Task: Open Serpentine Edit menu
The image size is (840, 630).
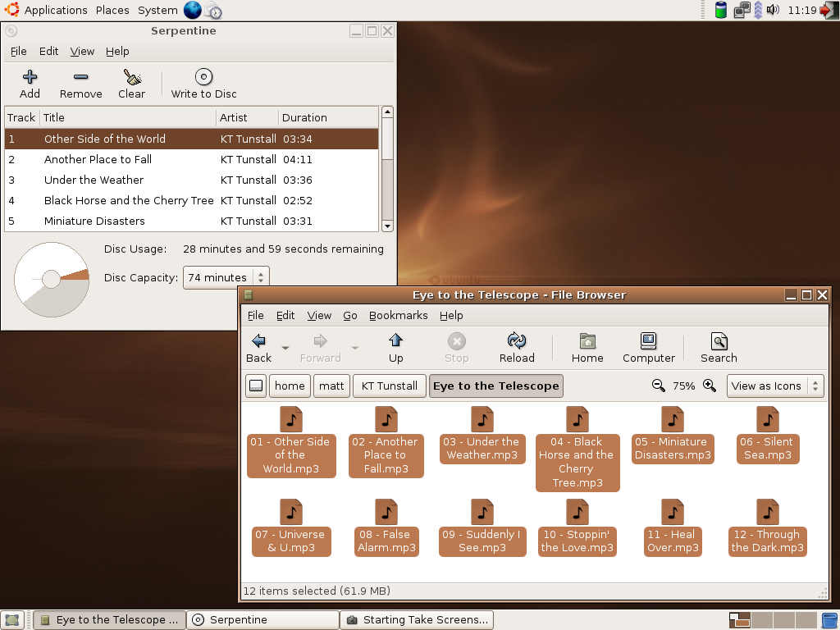Action: coord(48,52)
